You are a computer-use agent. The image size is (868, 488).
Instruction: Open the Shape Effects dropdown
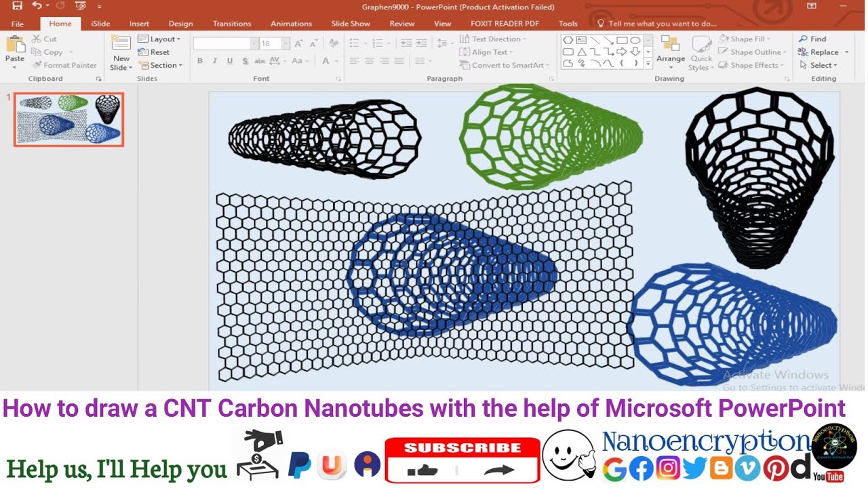pyautogui.click(x=751, y=66)
